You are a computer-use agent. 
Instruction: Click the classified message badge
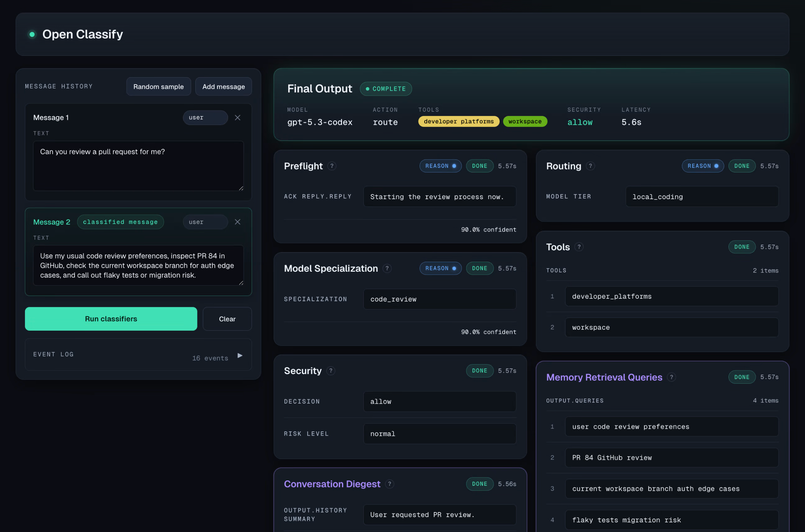coord(120,222)
